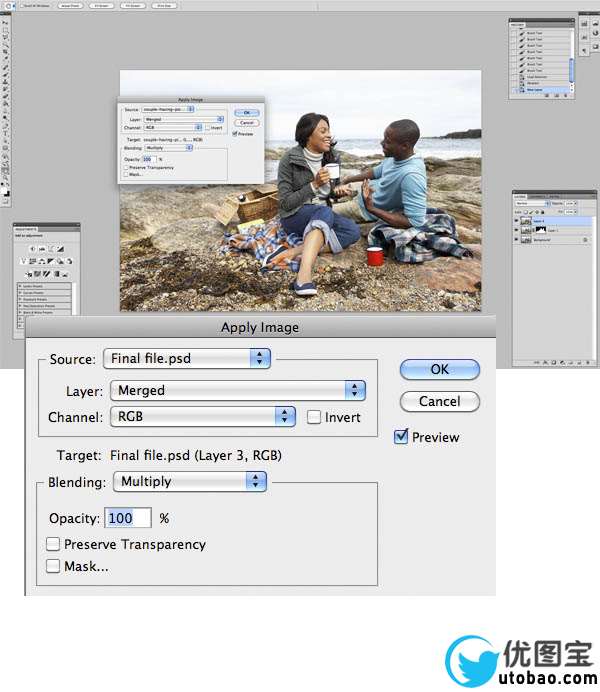
Task: Click new adjustment layer icon in Layers panel
Action: pos(562,362)
